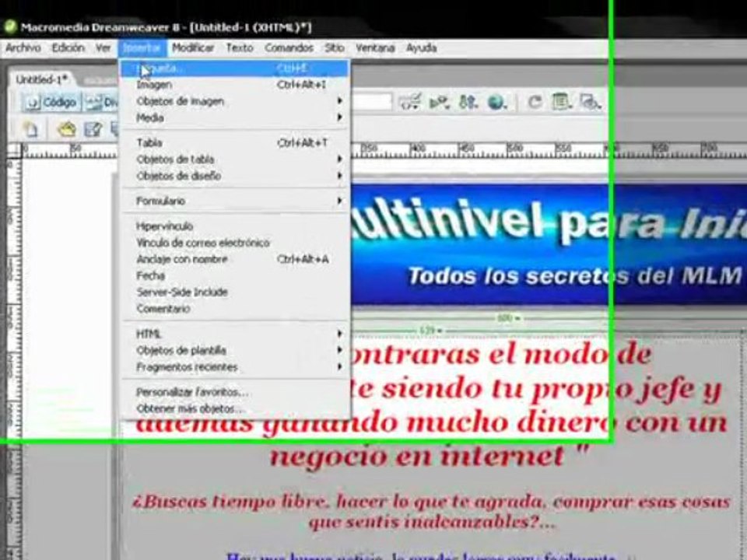Click the validate markup icon
The width and height of the screenshot is (747, 560).
pyautogui.click(x=439, y=102)
